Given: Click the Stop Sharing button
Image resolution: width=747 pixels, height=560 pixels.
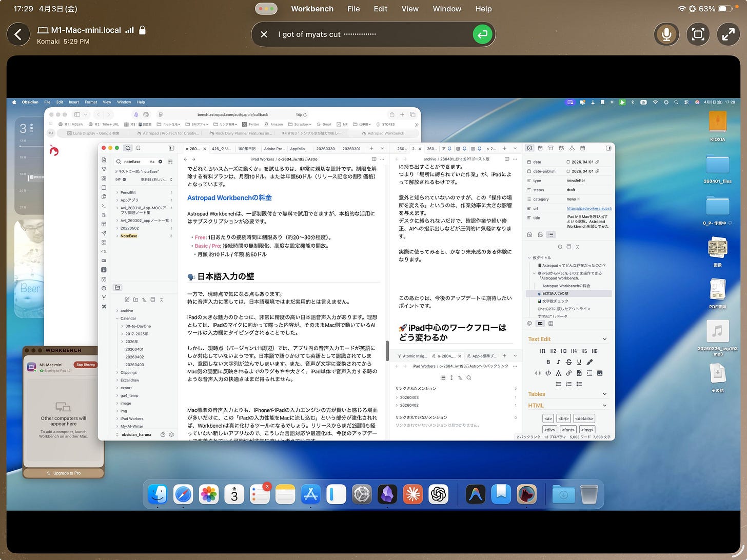Looking at the screenshot, I should [86, 365].
